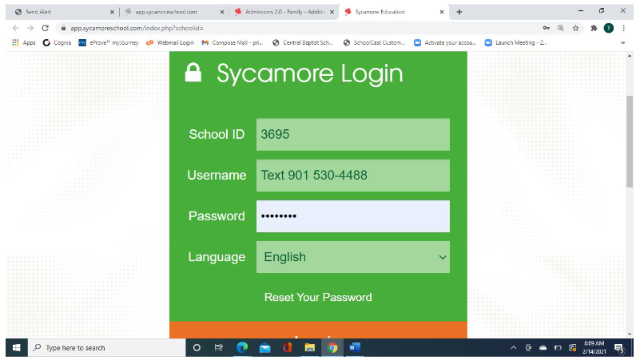Screen dimensions: 644x360
Task: Open Task View on the taskbar
Action: tap(218, 348)
